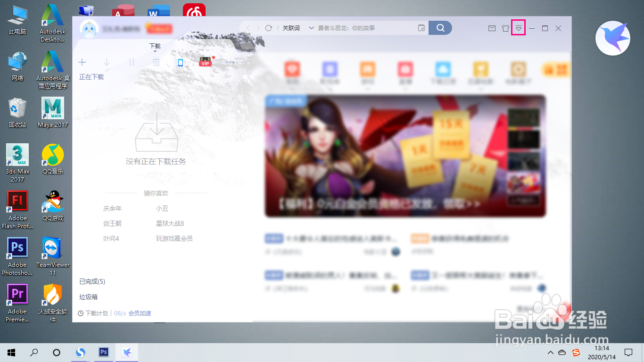
Task: Click the Sogou input method tray icon
Action: [x=576, y=353]
